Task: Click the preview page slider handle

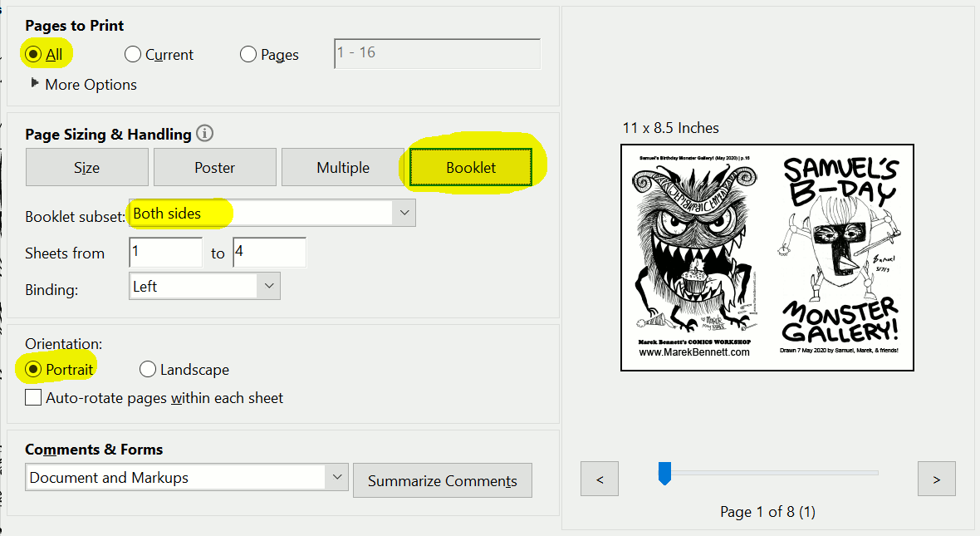Action: 664,474
